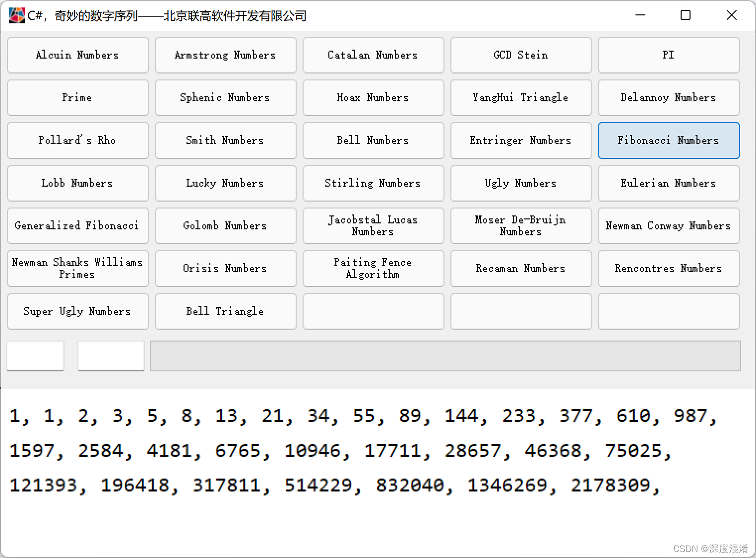
Task: Minimize the number sequence window
Action: [640, 15]
